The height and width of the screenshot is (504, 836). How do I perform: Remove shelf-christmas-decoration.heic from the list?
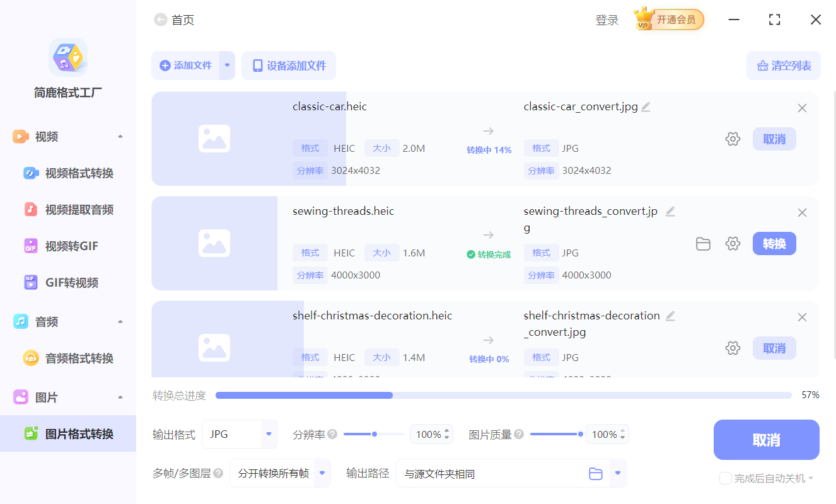point(802,318)
